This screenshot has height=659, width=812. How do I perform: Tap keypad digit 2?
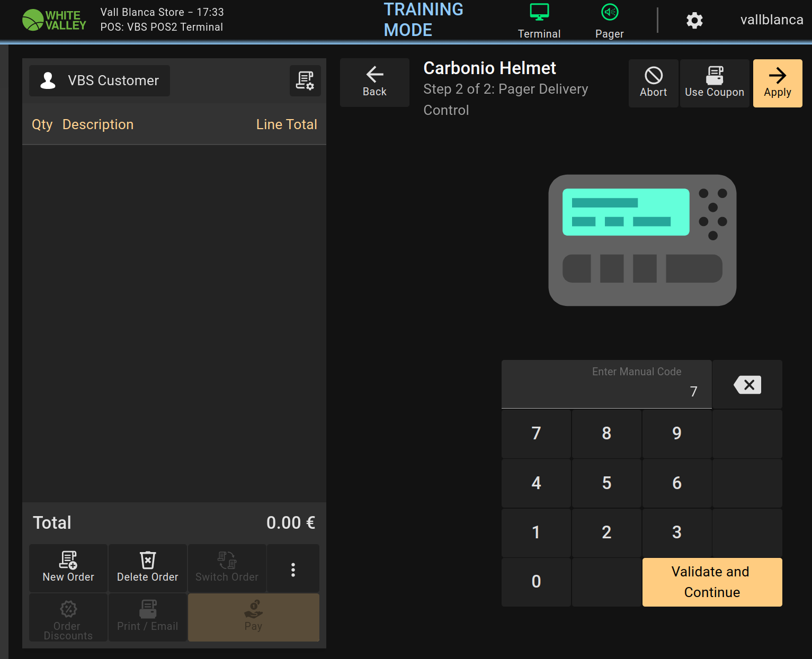606,532
